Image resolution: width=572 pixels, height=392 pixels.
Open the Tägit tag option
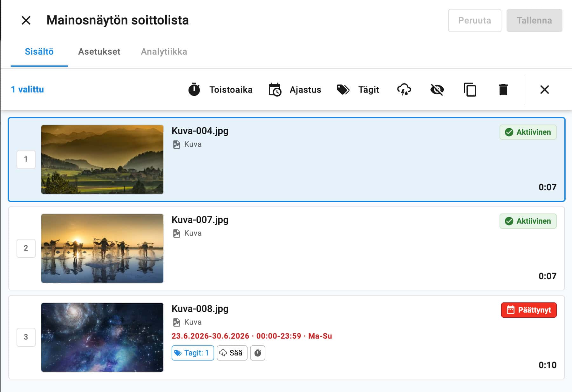pyautogui.click(x=358, y=90)
